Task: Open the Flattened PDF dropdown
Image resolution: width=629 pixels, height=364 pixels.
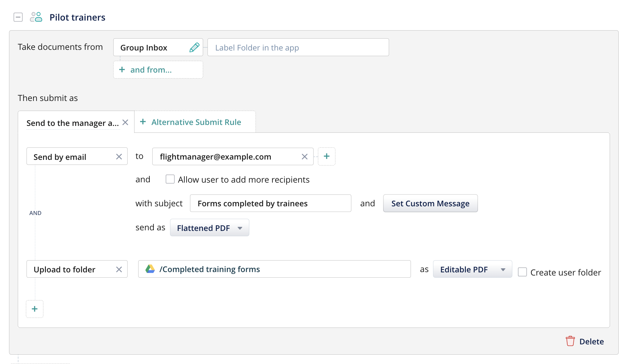Action: (x=209, y=228)
